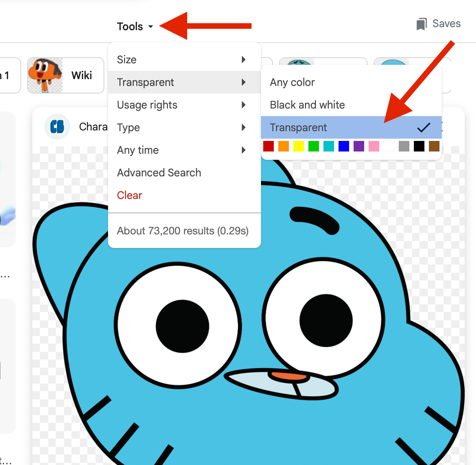Viewport: 476px width, 465px height.
Task: Pick the brown color swatch
Action: click(434, 146)
